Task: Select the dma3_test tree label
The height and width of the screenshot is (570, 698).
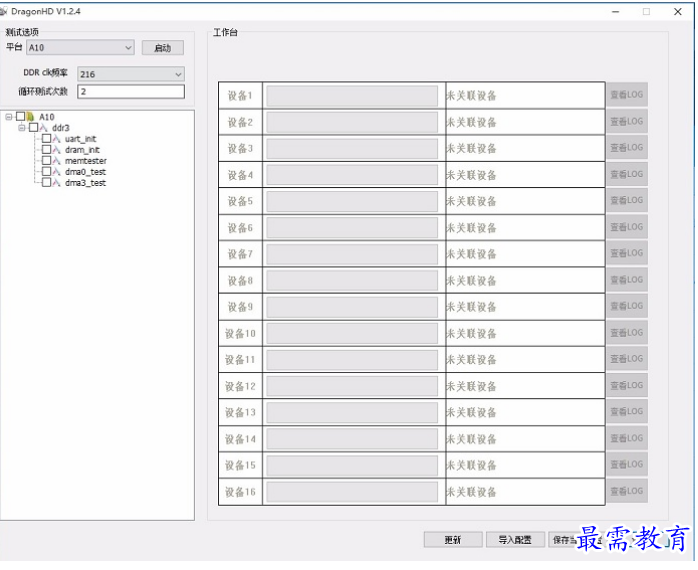Action: point(85,183)
